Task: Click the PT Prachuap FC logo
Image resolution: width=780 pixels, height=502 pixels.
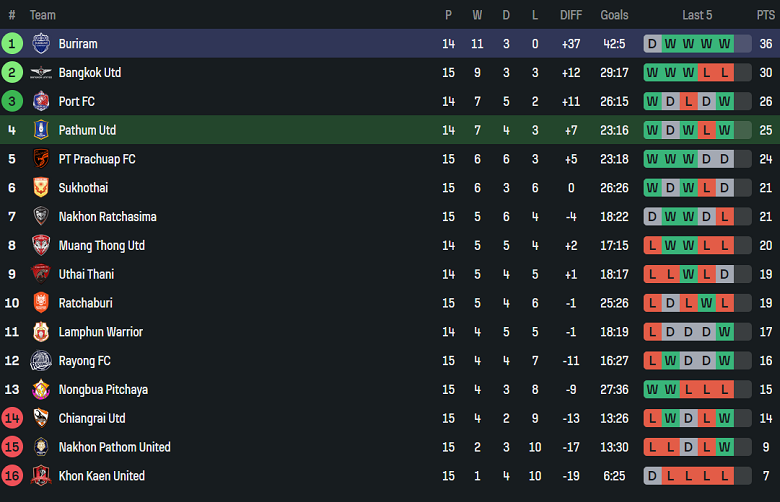Action: click(41, 159)
